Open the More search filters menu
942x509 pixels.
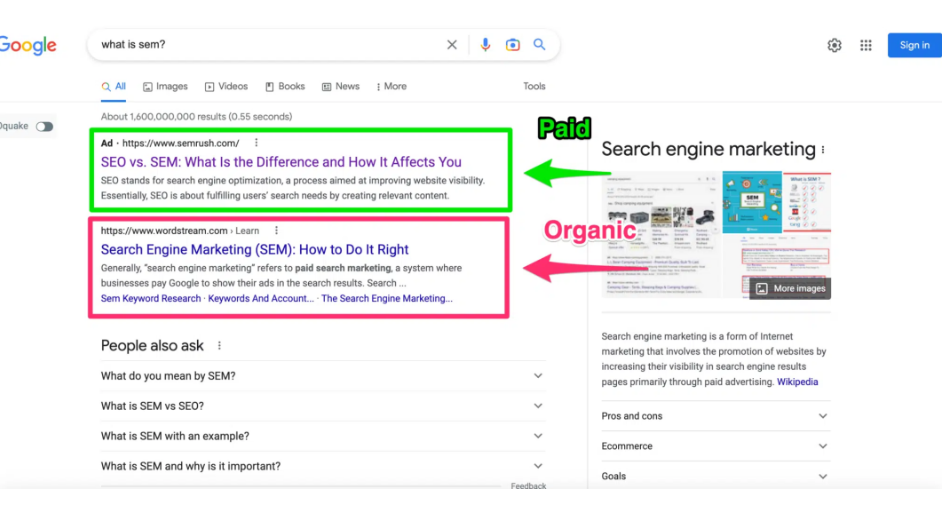pyautogui.click(x=391, y=87)
